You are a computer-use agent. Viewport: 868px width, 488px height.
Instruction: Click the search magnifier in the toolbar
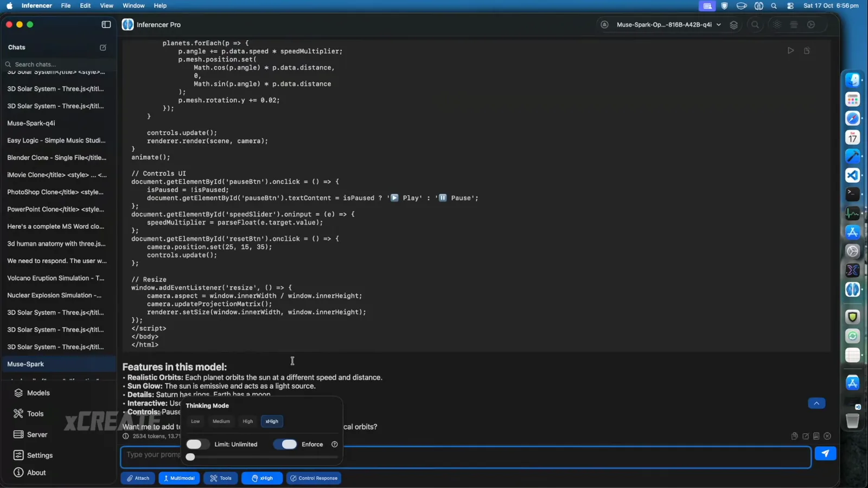coord(755,25)
